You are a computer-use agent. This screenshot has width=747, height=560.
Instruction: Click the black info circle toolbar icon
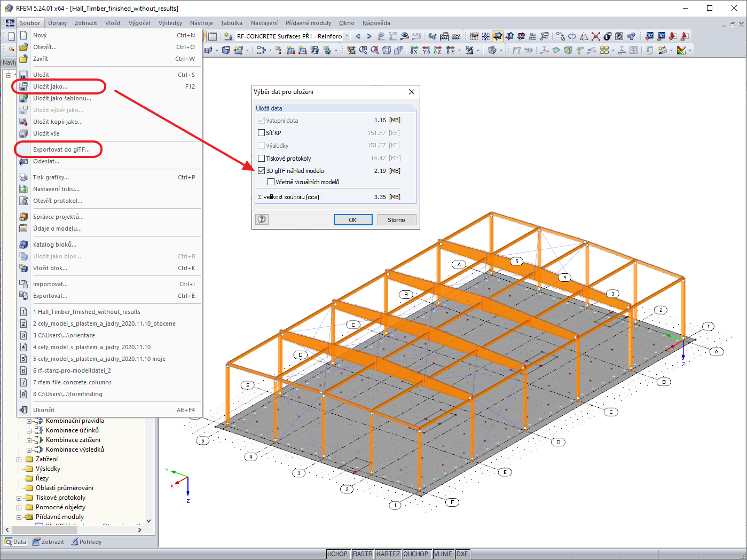pos(607,36)
